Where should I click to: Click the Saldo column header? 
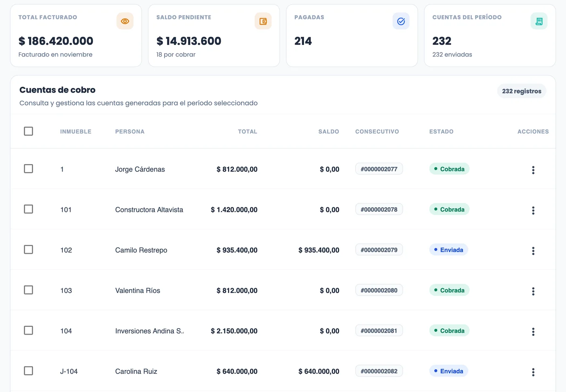pyautogui.click(x=329, y=131)
